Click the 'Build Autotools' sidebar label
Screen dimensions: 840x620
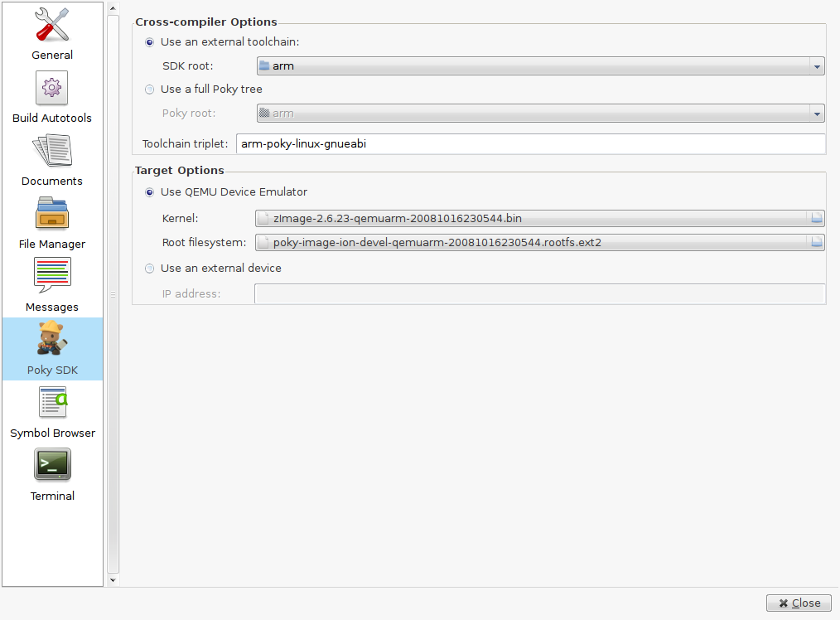pyautogui.click(x=52, y=118)
